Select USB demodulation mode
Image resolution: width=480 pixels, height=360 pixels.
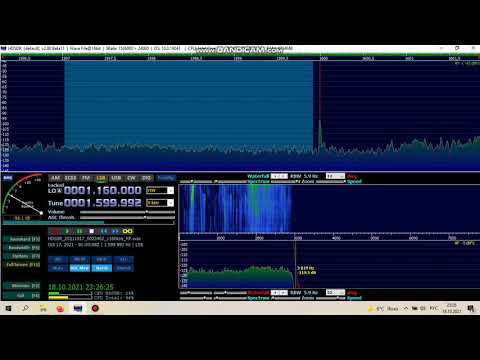click(116, 178)
